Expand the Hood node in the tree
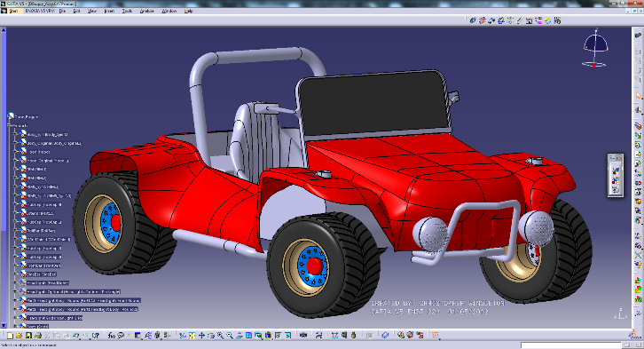 point(15,152)
